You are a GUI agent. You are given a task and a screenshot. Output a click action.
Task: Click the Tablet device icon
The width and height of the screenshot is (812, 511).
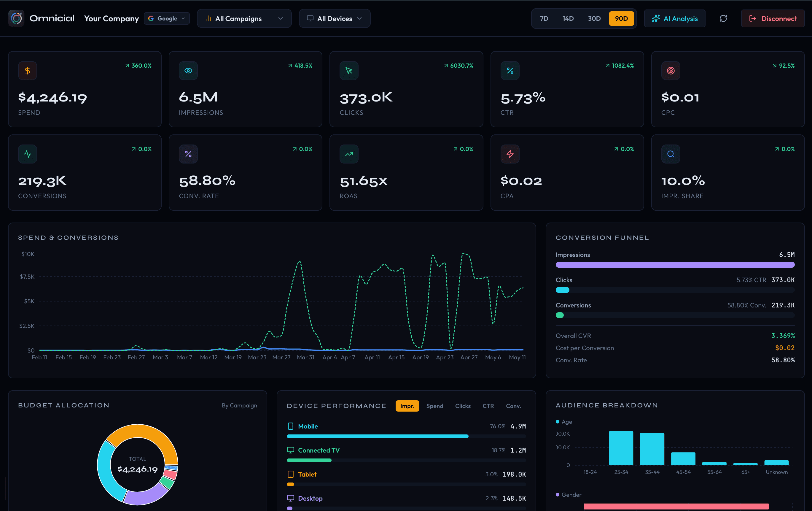pos(290,474)
